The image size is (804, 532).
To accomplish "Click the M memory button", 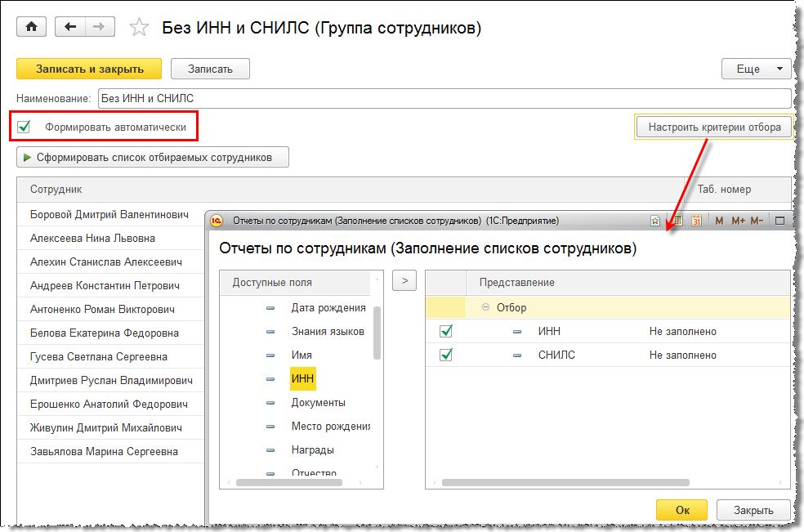I will 719,221.
